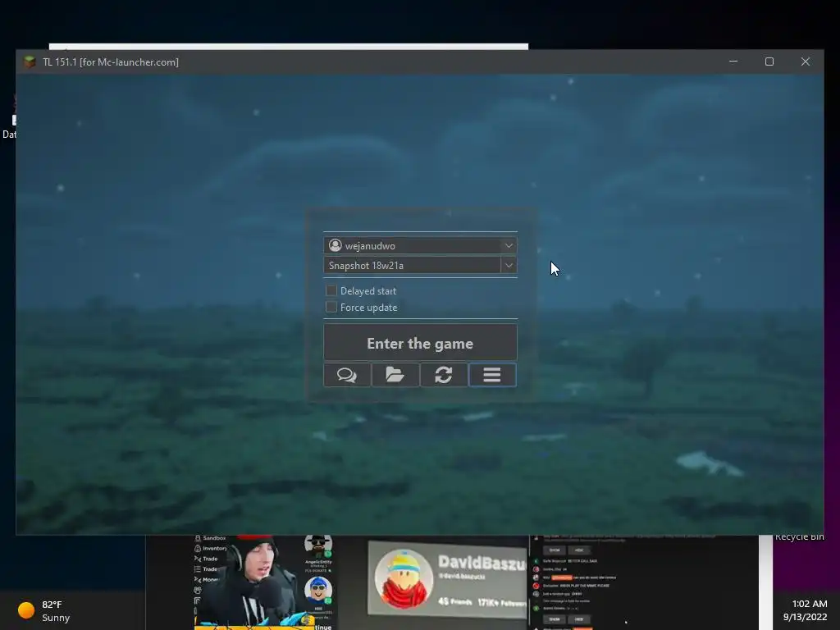840x630 pixels.
Task: Click the DavidBaszucki avatar in background window
Action: tap(404, 578)
